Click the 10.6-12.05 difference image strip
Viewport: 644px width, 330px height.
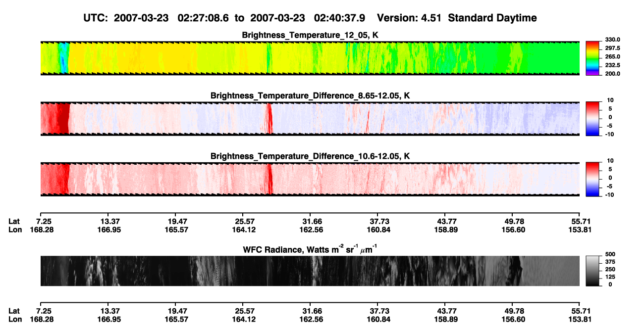pos(310,179)
